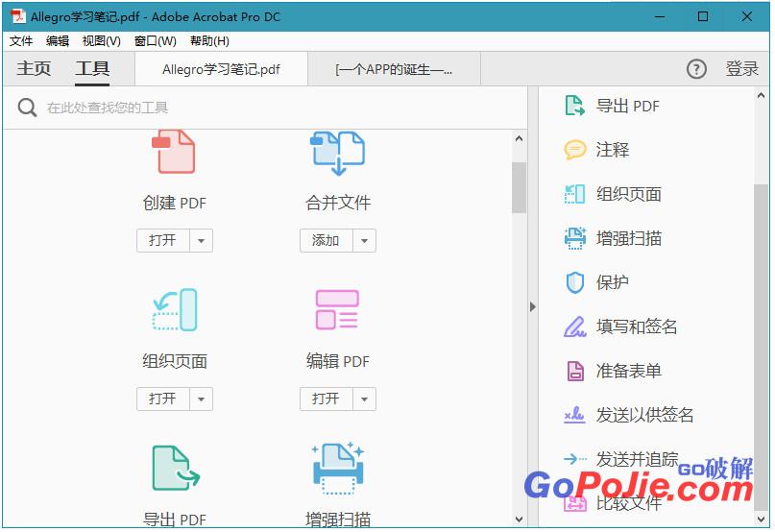This screenshot has width=775, height=532.
Task: Open the 帮助(H) menu
Action: point(209,41)
